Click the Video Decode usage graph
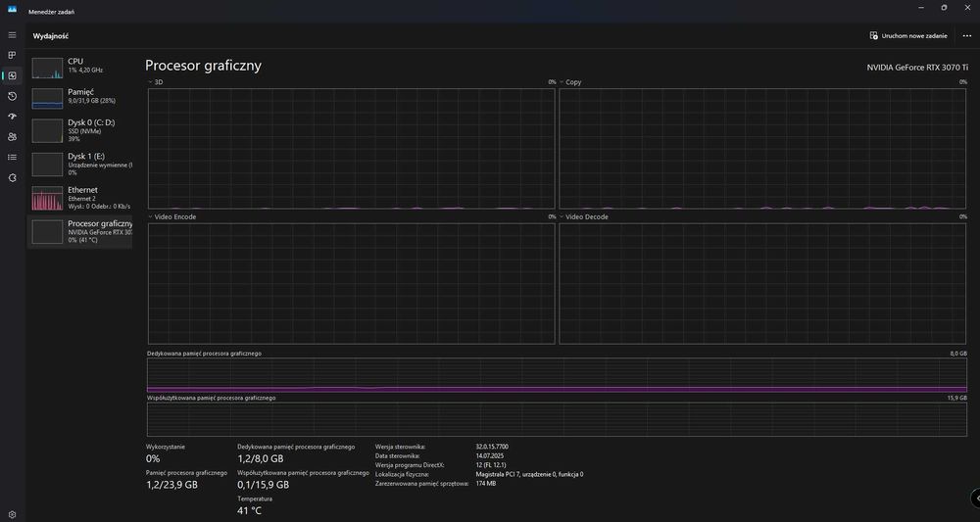980x522 pixels. click(x=763, y=283)
